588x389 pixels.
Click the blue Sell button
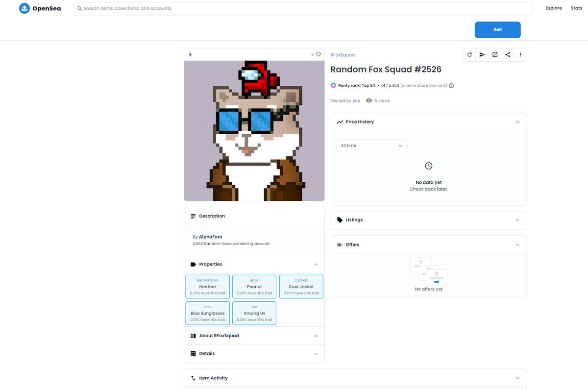497,30
